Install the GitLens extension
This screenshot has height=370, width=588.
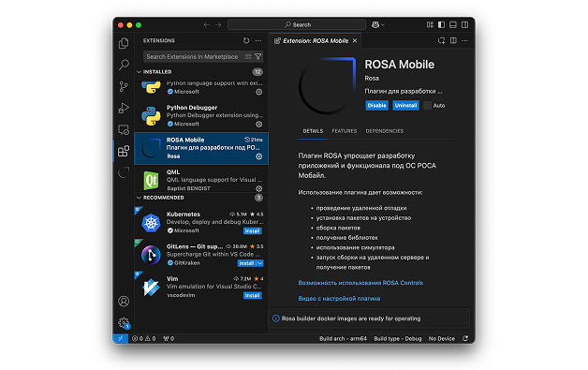click(x=246, y=263)
